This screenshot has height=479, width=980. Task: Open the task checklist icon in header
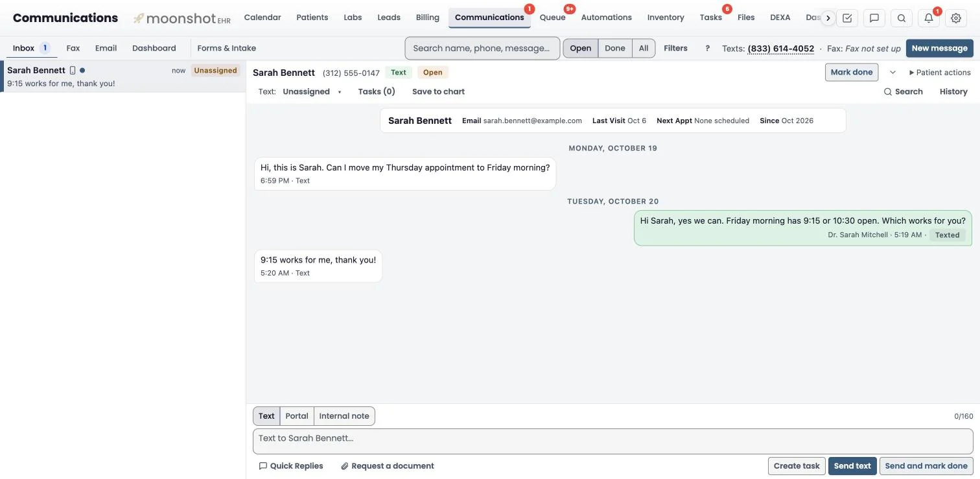[847, 18]
